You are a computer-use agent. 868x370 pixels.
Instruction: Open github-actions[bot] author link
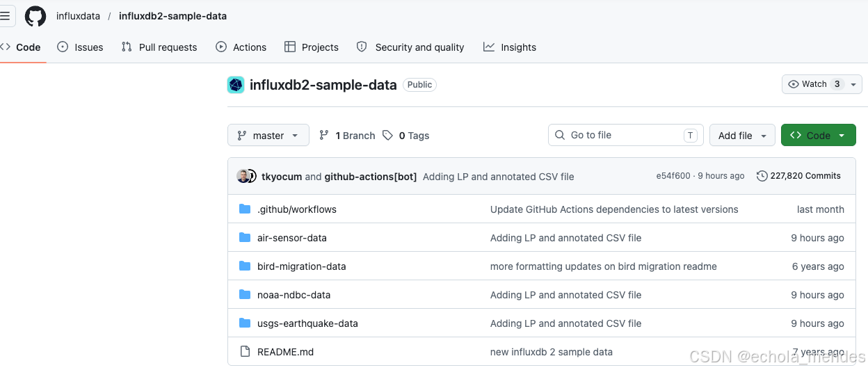coord(371,177)
